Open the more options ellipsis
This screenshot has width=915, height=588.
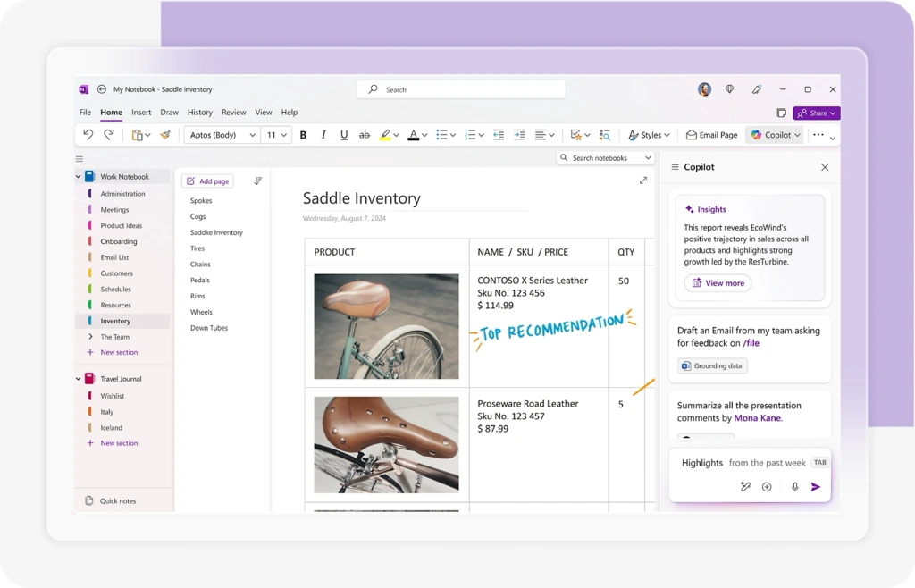[x=818, y=135]
